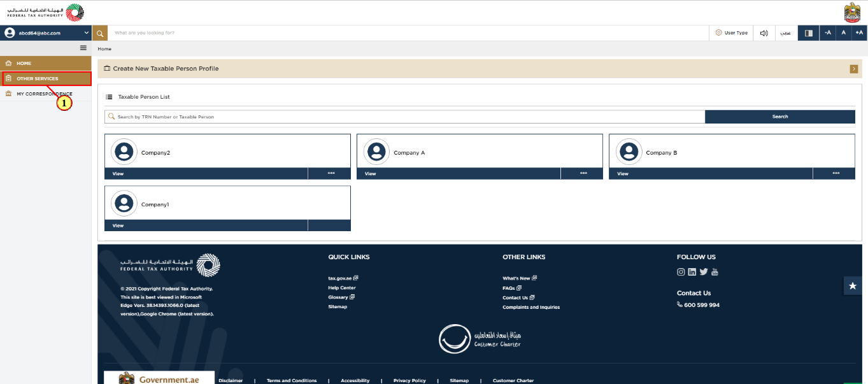Open the Instagram icon in Follow Us
Image resolution: width=868 pixels, height=384 pixels.
coord(681,272)
